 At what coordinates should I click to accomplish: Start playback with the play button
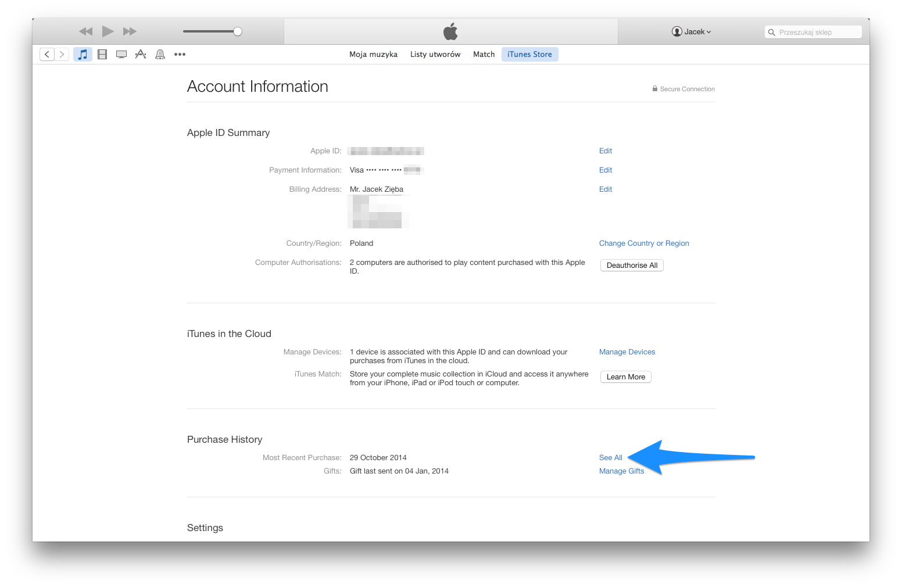click(x=108, y=31)
